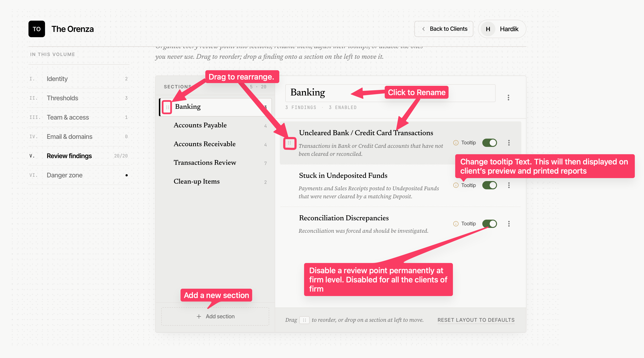The width and height of the screenshot is (644, 358).
Task: Click the 'Reconciliation was forced' description text
Action: point(363,231)
